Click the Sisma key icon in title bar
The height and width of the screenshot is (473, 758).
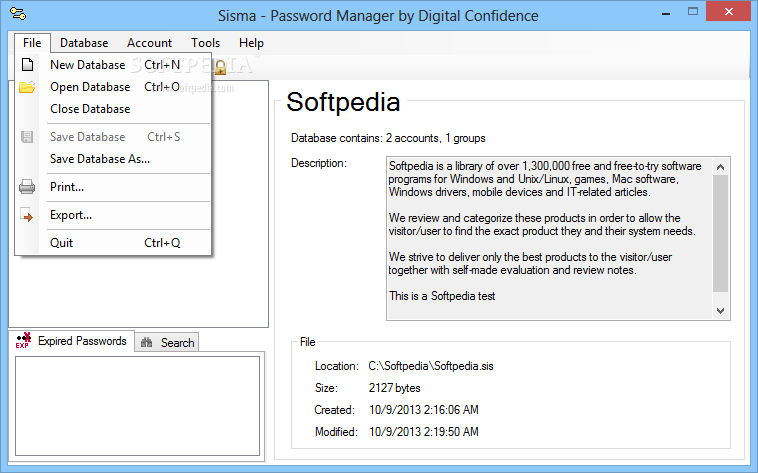coord(18,14)
